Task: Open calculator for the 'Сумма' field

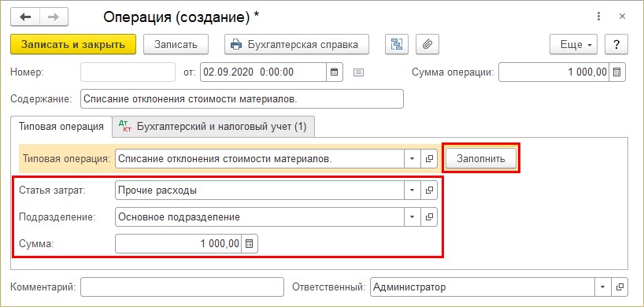Action: click(250, 244)
